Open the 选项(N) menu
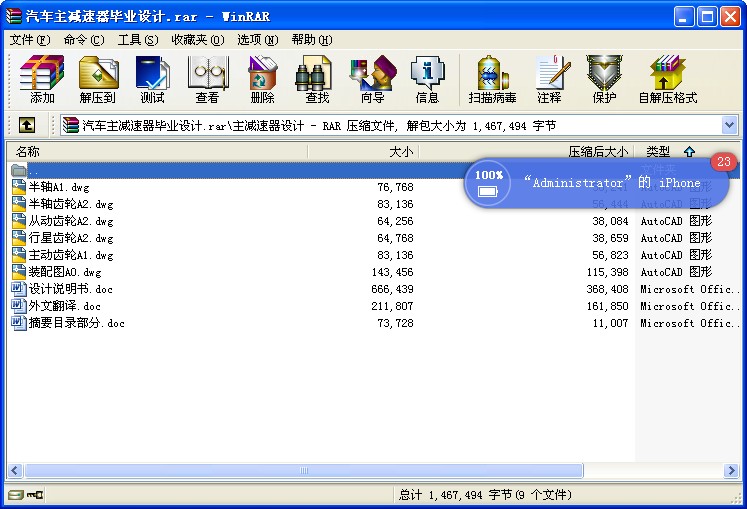This screenshot has height=509, width=747. coord(258,40)
